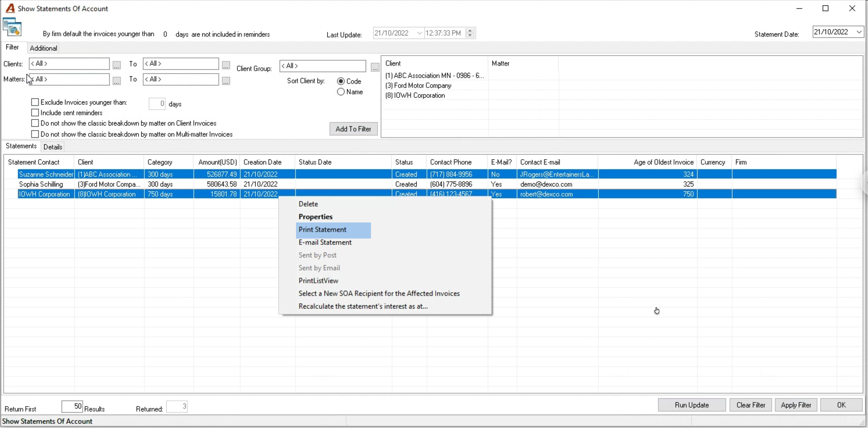The width and height of the screenshot is (868, 428).
Task: Switch to the Additional tab
Action: click(x=43, y=48)
